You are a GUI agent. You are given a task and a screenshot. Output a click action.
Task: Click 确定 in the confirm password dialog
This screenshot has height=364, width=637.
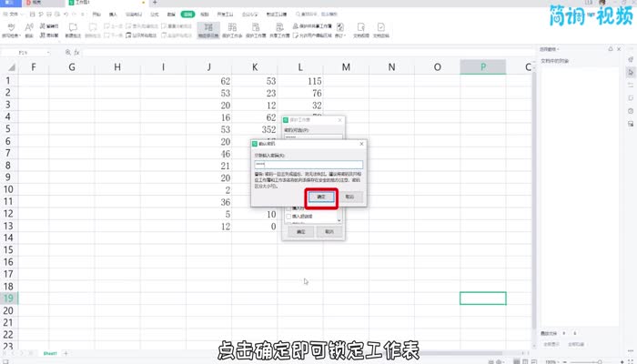pyautogui.click(x=320, y=197)
